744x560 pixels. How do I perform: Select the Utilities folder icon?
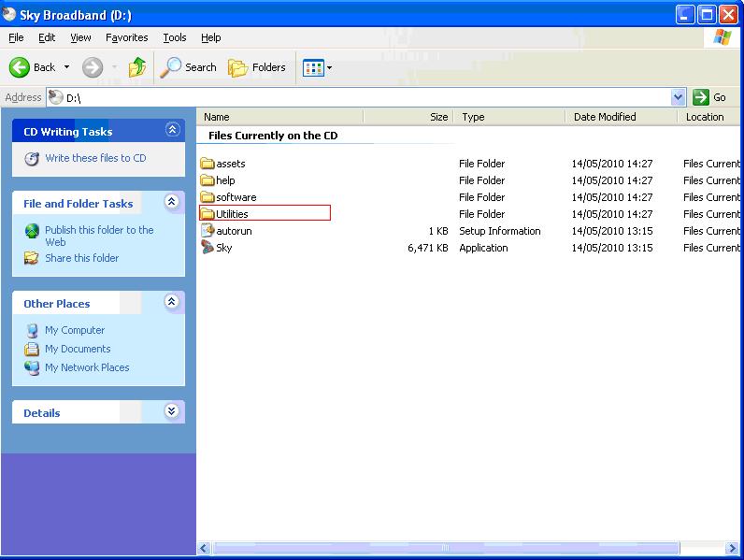[x=207, y=214]
